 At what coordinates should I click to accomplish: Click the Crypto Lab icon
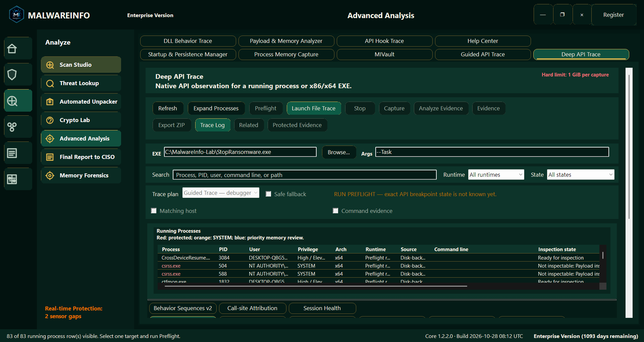pos(50,120)
